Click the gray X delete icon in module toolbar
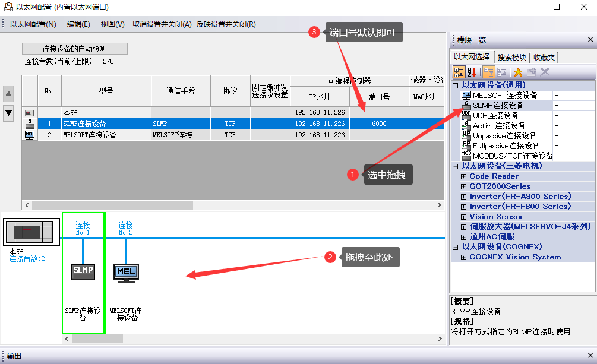This screenshot has width=597, height=364. click(545, 72)
